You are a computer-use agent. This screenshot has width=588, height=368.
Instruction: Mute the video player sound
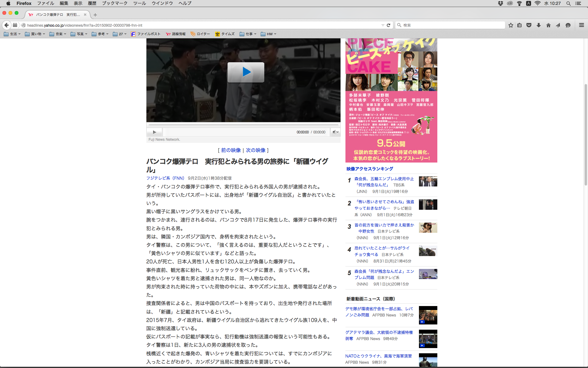(x=335, y=132)
